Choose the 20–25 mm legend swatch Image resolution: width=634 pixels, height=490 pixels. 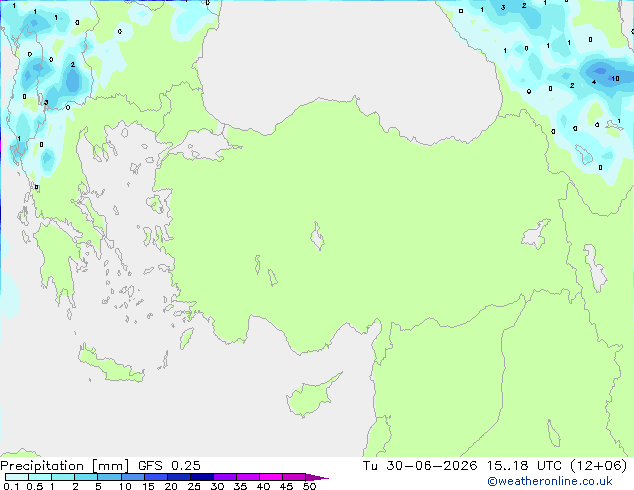point(179,477)
